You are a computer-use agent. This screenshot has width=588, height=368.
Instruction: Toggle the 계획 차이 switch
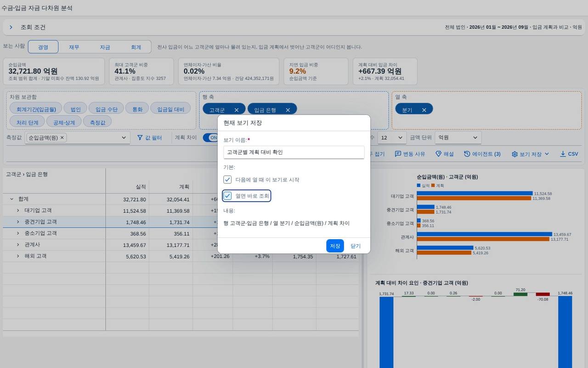point(211,138)
